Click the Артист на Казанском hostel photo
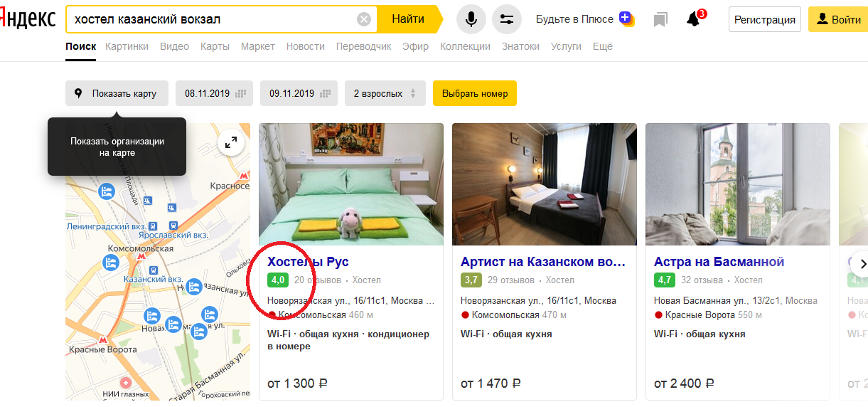 coord(545,184)
